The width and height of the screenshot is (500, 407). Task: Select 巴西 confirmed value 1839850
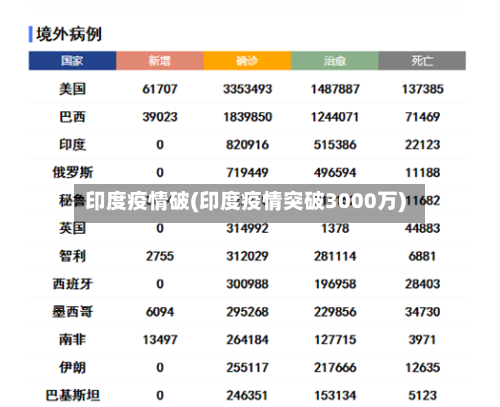click(x=247, y=117)
